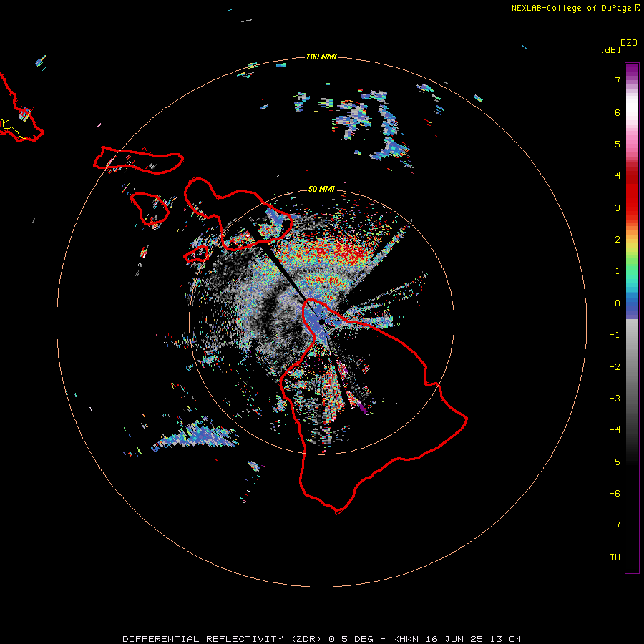The width and height of the screenshot is (644, 644).
Task: Click the -5 value on color scale
Action: [615, 462]
